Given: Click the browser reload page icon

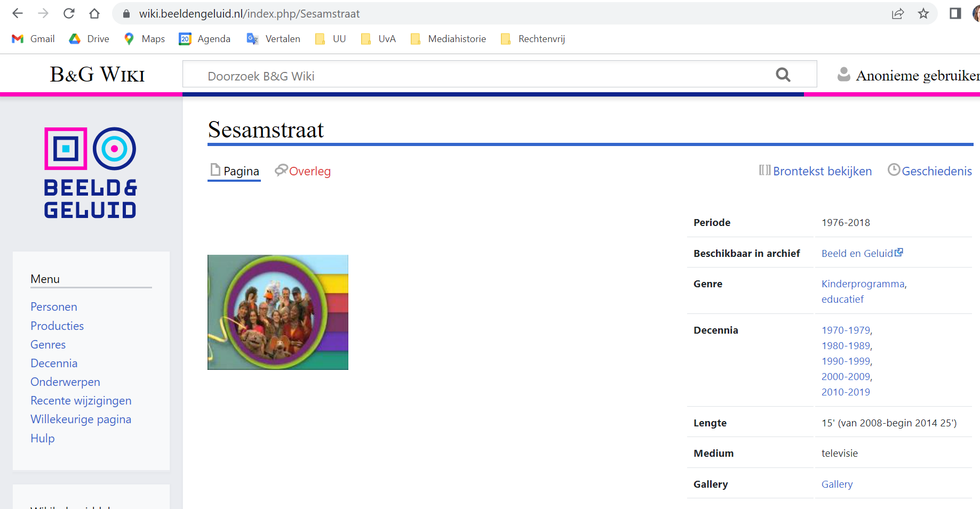Looking at the screenshot, I should click(69, 13).
